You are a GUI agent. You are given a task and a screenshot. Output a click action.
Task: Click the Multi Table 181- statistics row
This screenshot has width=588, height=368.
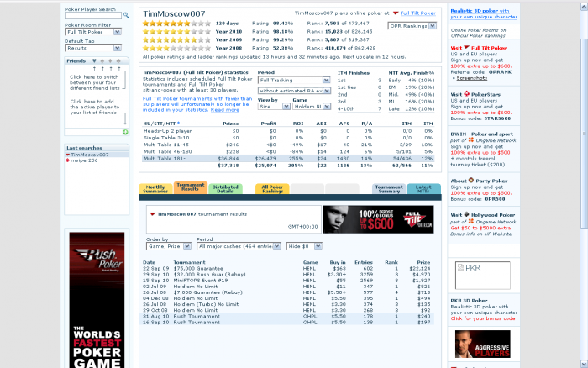tap(288, 159)
